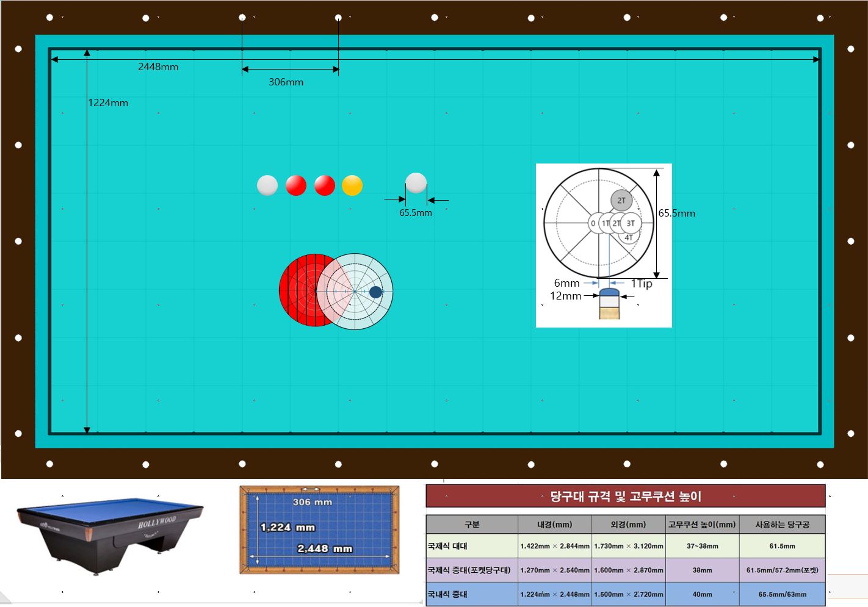868x607 pixels.
Task: Click the 1224mm height label
Action: (x=108, y=102)
